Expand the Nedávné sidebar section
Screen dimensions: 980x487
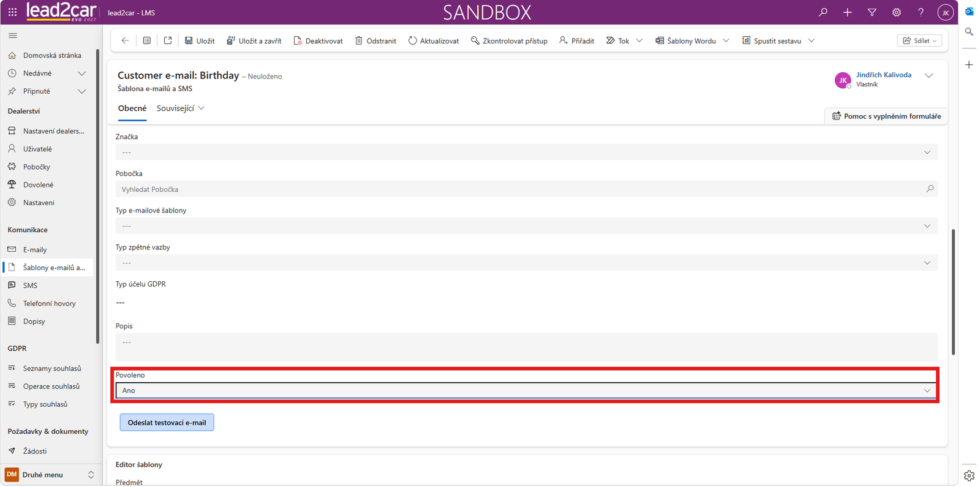click(x=82, y=74)
